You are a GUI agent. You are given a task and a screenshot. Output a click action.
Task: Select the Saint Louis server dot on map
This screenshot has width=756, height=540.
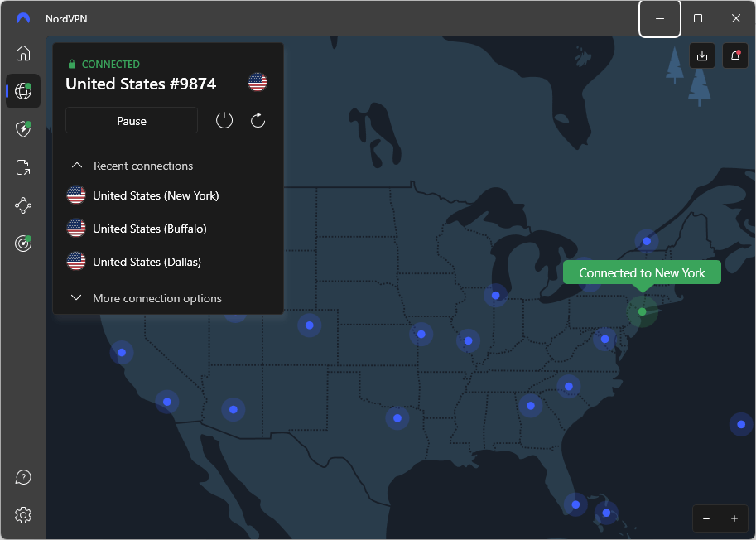click(x=468, y=341)
